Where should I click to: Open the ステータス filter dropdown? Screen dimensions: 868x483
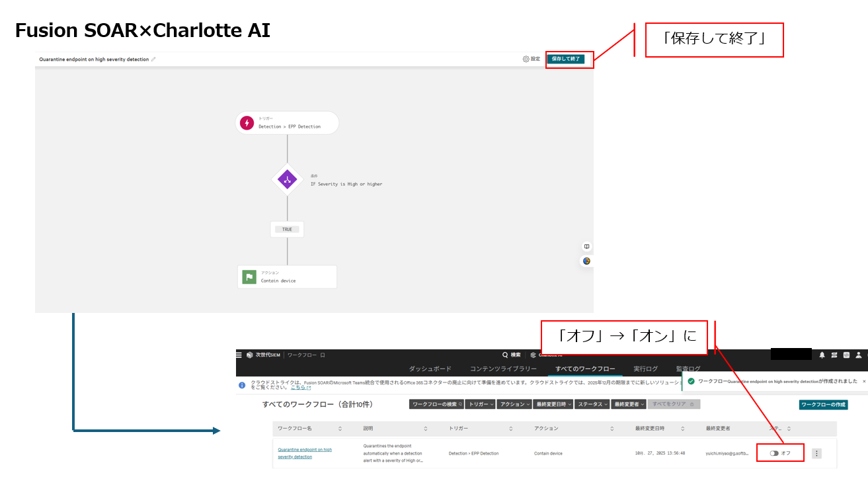[592, 404]
